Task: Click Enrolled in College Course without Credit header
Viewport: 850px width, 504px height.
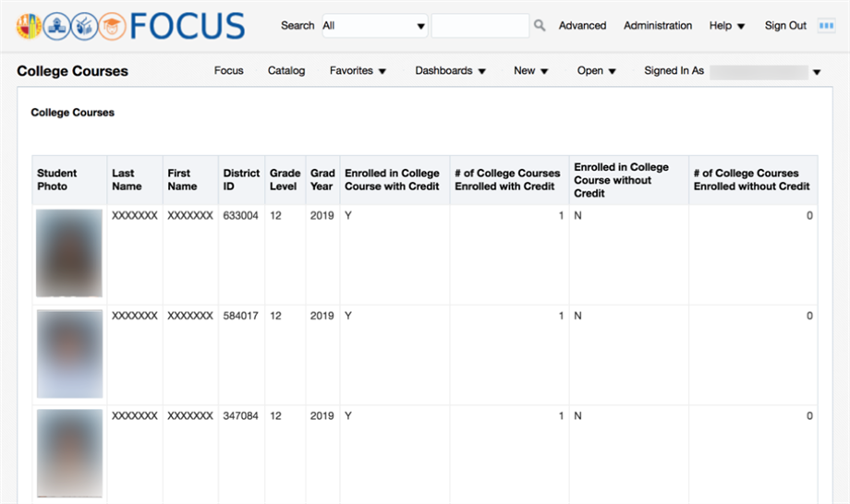Action: [629, 180]
